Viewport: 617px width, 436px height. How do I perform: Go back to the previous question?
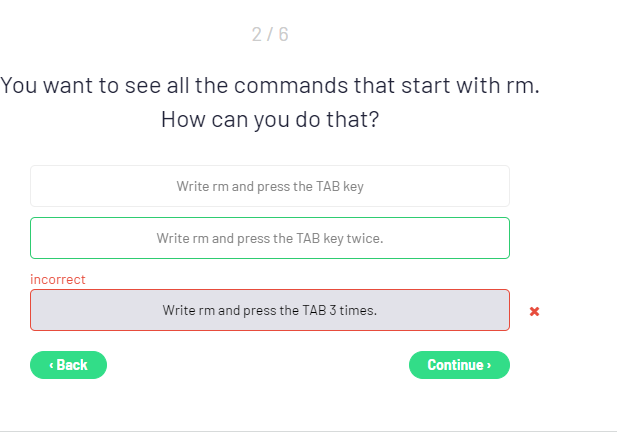pyautogui.click(x=68, y=365)
